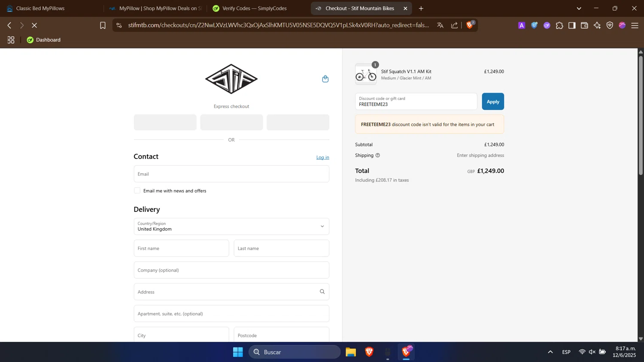
Task: Open the ESP language indicator
Action: coord(566,352)
